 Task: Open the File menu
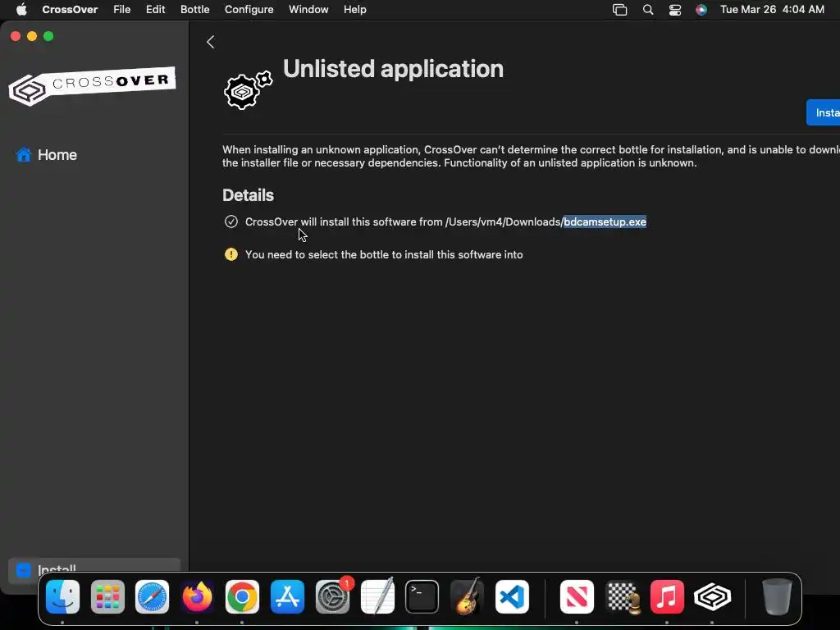tap(121, 10)
